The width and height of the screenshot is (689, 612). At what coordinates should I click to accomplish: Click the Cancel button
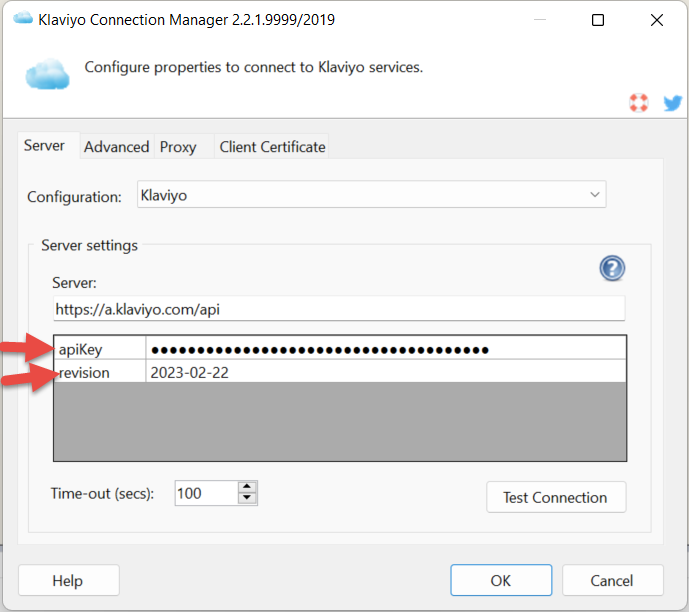pyautogui.click(x=612, y=580)
